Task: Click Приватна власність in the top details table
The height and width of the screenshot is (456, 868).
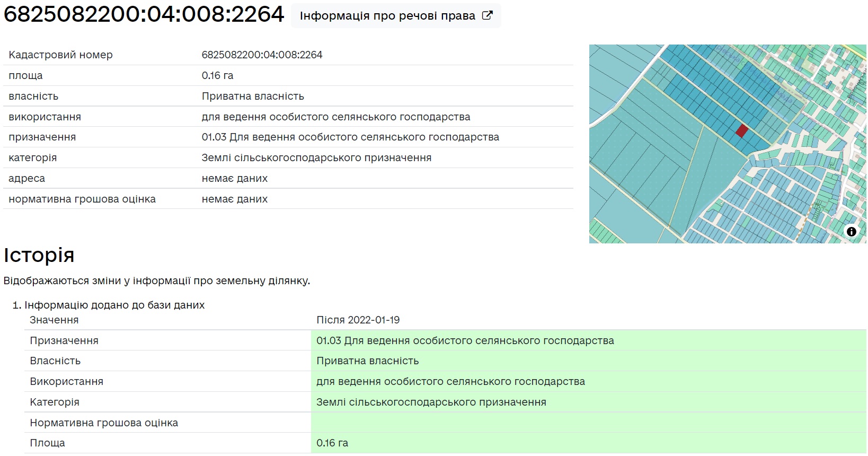Action: coord(253,96)
